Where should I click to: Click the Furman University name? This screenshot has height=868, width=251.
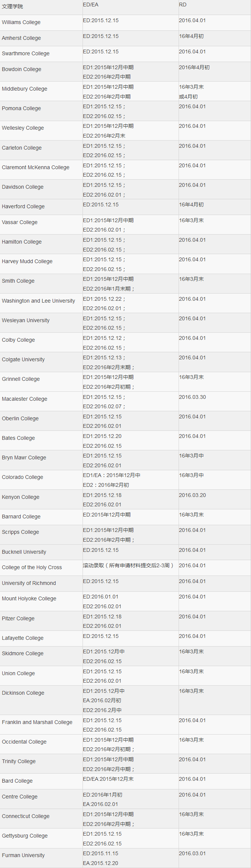point(23,855)
